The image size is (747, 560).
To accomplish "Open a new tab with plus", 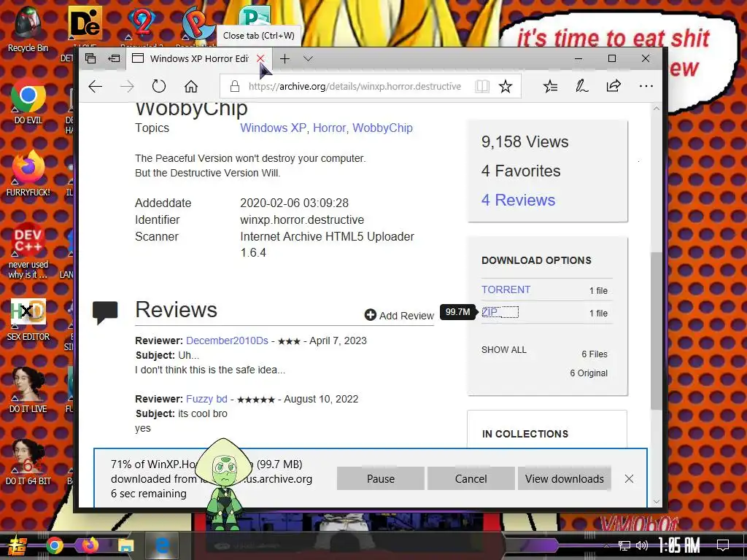I will 285,58.
